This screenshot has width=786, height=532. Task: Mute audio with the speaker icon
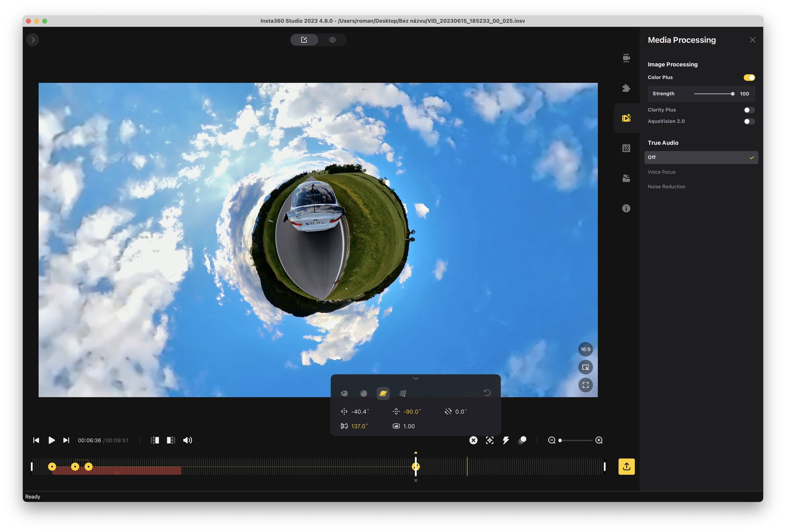(x=187, y=440)
